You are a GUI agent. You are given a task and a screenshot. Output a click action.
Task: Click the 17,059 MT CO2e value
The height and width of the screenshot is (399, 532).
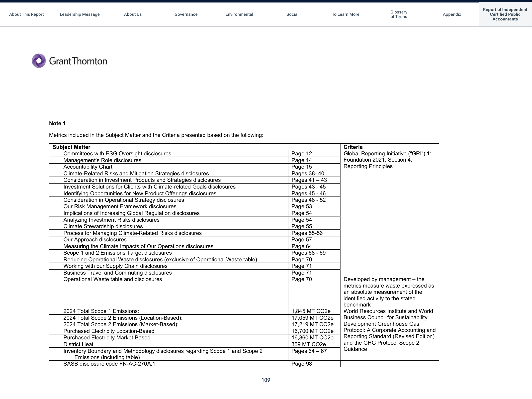click(x=312, y=318)
